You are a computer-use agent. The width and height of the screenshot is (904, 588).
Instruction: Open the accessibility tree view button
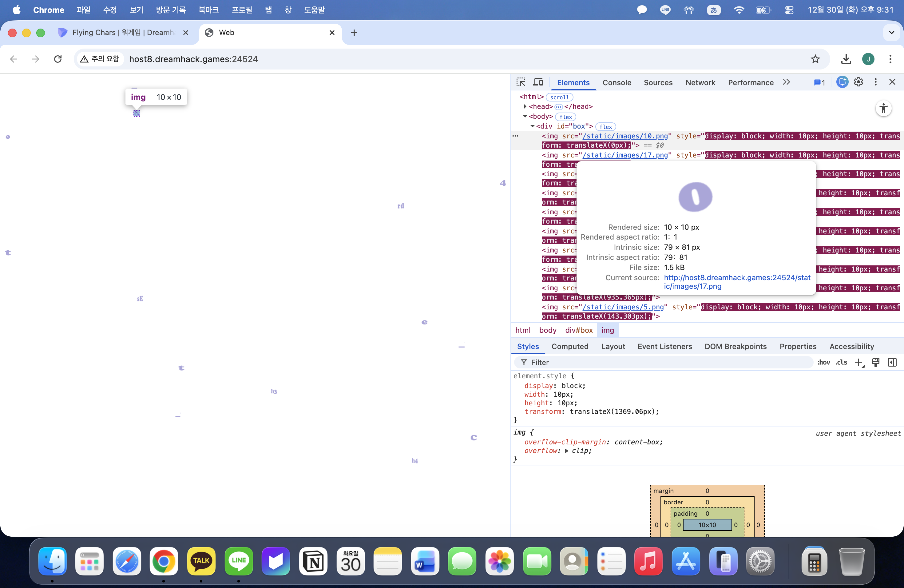coord(883,109)
